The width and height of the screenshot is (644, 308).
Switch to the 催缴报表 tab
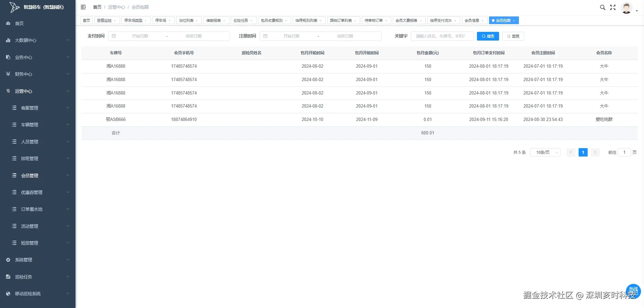(x=216, y=20)
